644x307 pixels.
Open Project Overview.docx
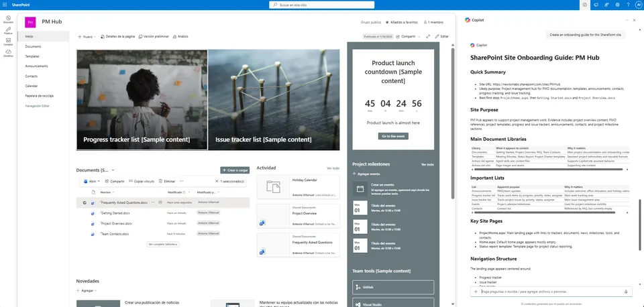pos(117,224)
